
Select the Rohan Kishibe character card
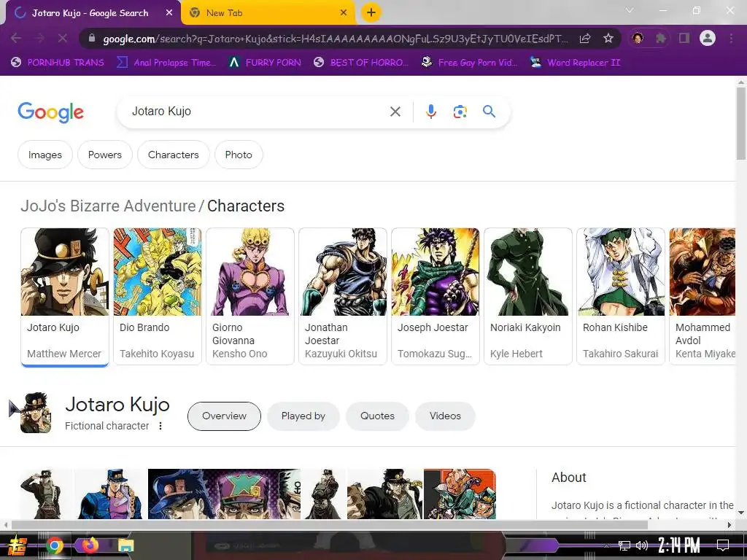click(621, 296)
